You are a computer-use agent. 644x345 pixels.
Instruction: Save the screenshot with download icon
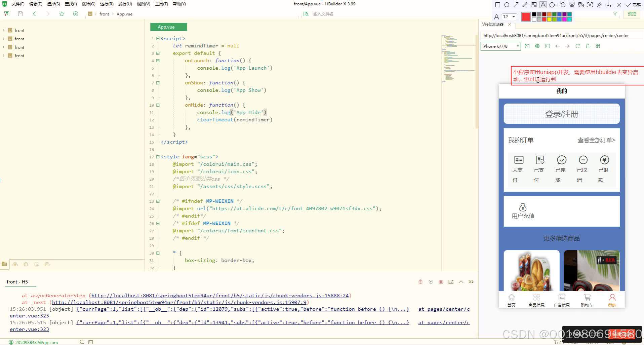click(x=608, y=5)
